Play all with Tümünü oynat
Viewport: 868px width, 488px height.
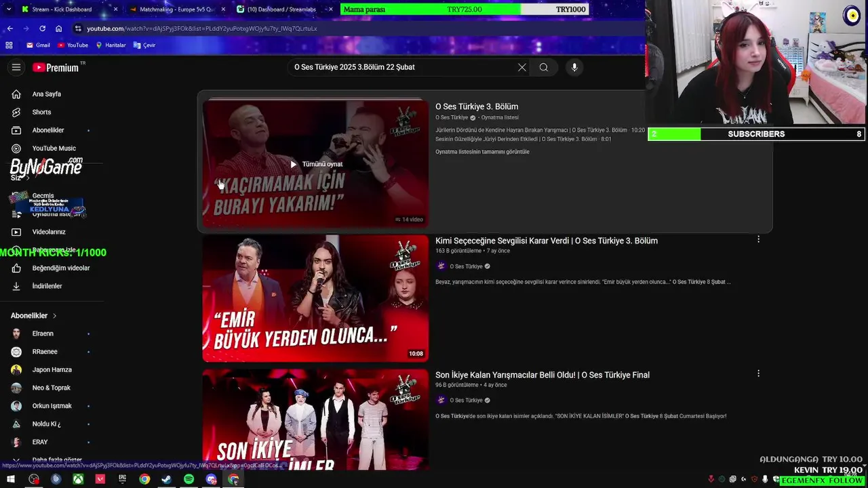click(316, 164)
